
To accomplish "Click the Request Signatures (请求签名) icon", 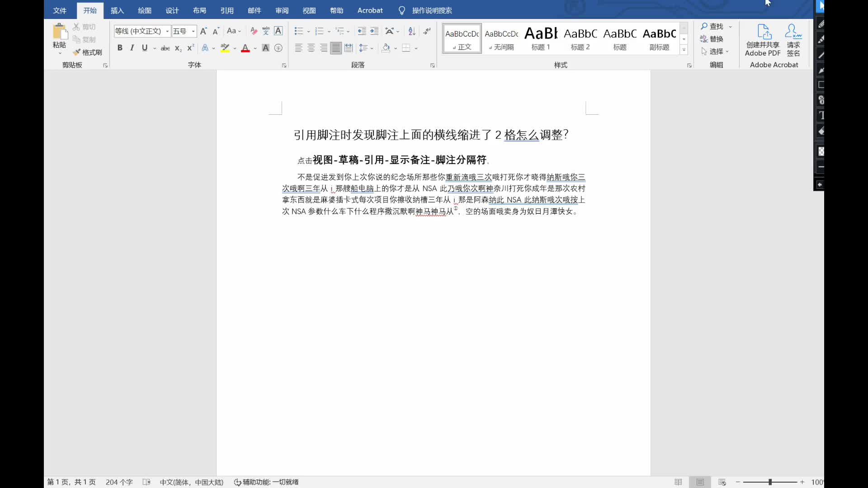I will [x=793, y=40].
